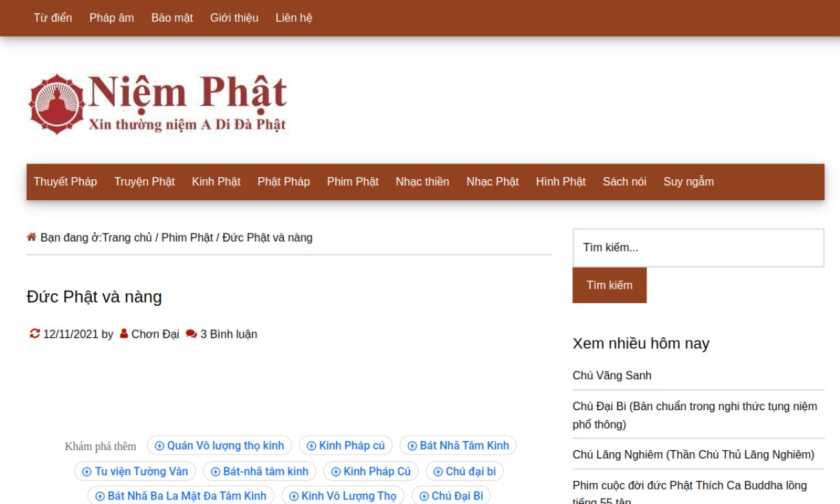Open Sách nói in navigation bar

[625, 182]
